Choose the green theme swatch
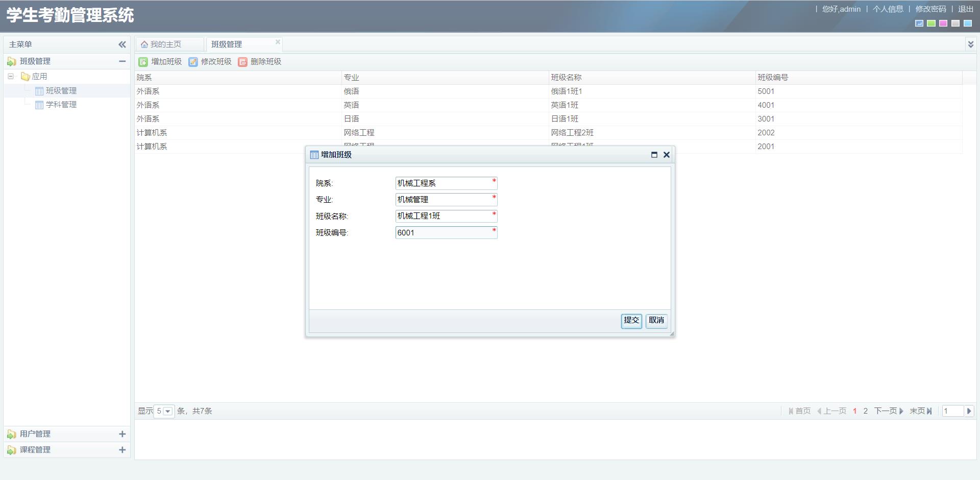The height and width of the screenshot is (480, 980). 932,23
